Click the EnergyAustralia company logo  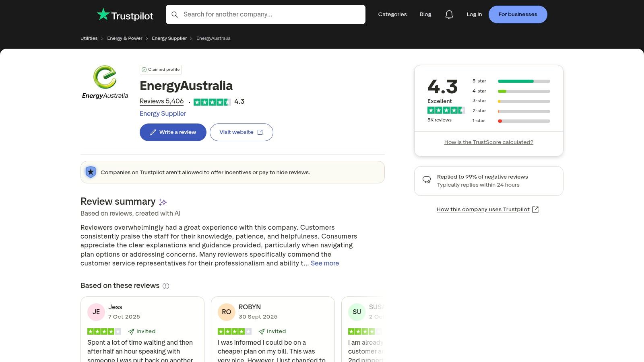coord(105,82)
